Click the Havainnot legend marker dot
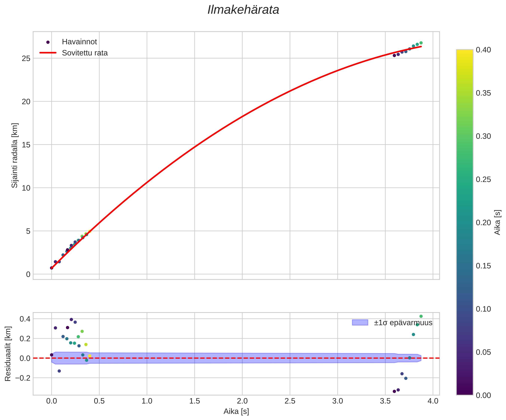Screen dimensions: 506x420 48,42
